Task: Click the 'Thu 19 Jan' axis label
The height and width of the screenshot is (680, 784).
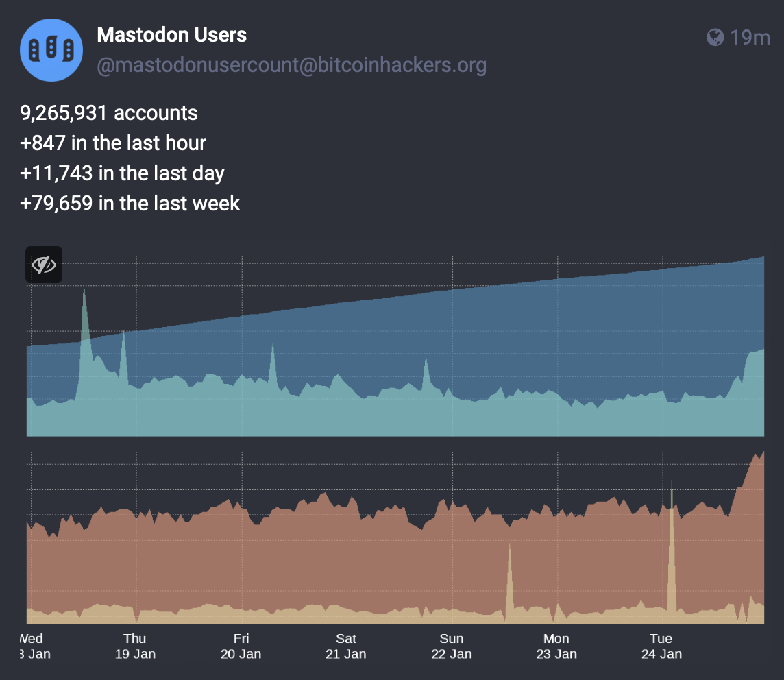Action: point(135,646)
